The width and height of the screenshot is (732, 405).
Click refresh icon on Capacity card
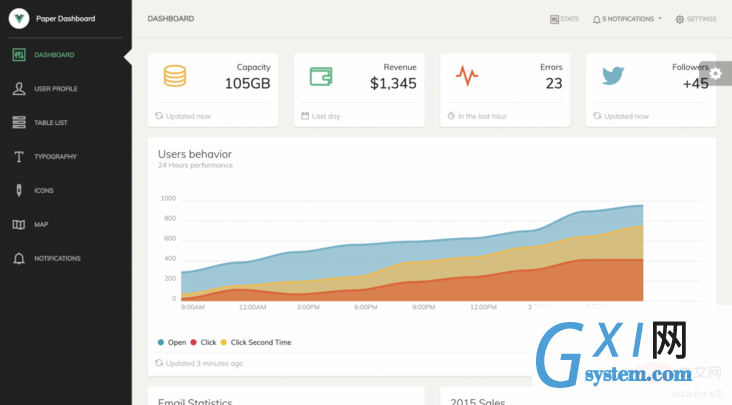tap(159, 116)
